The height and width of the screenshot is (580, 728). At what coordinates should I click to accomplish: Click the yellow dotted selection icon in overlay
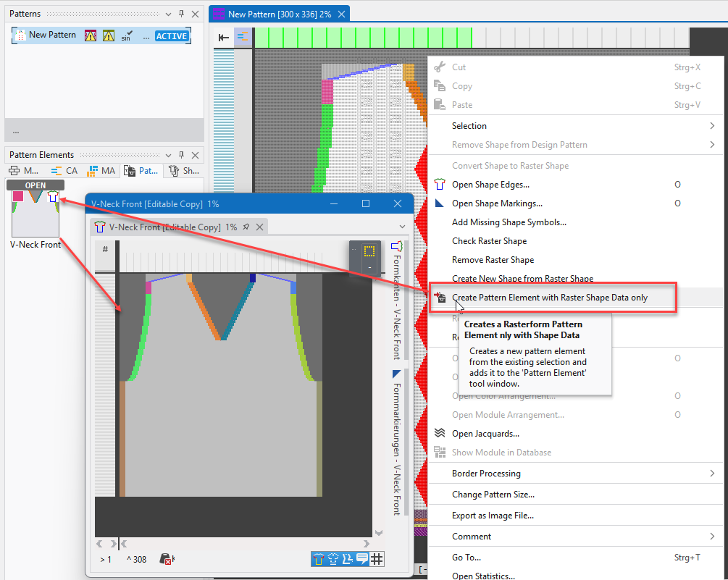point(369,251)
